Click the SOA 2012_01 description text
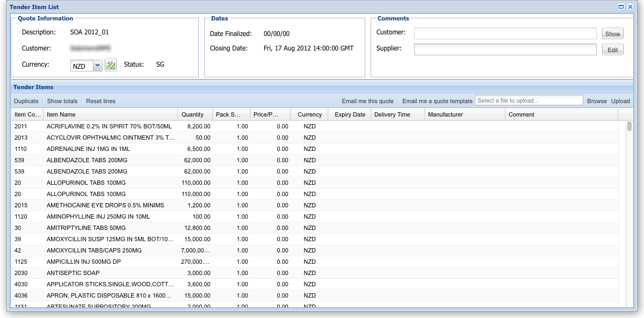The image size is (644, 318). [x=90, y=32]
